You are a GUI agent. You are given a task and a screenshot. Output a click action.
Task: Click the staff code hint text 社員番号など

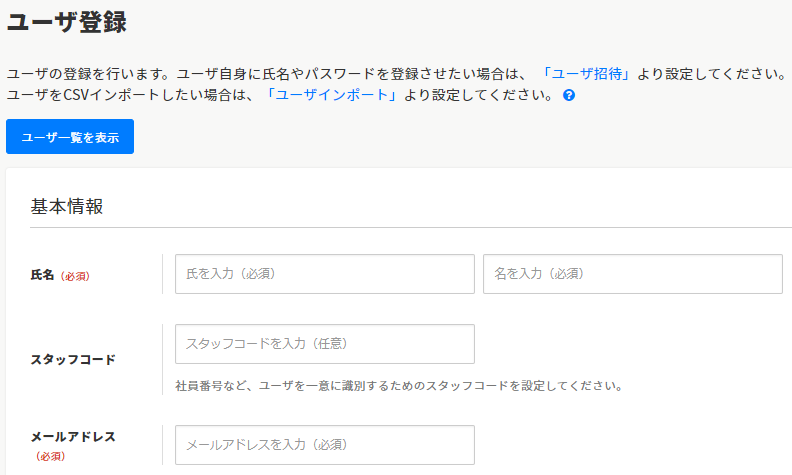click(x=399, y=385)
